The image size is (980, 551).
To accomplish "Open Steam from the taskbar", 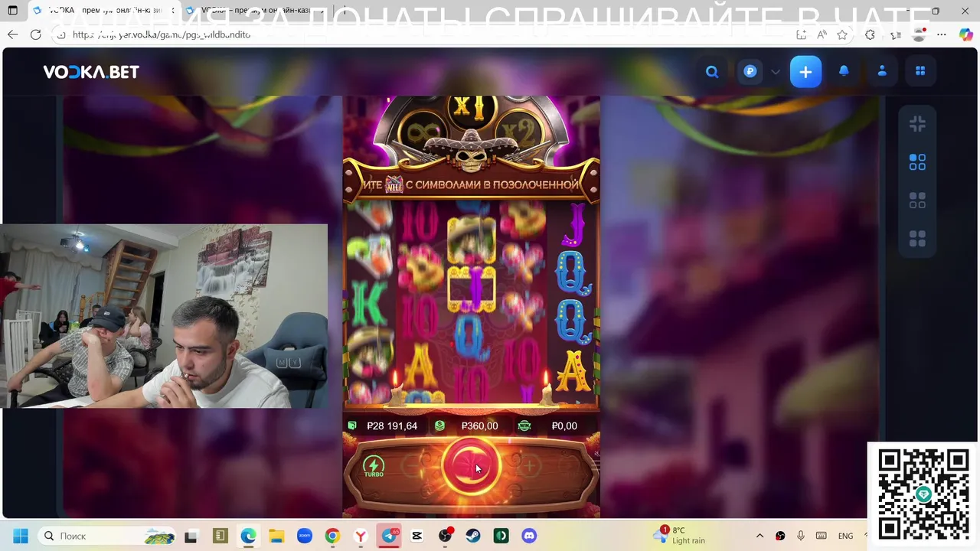I will (x=473, y=536).
